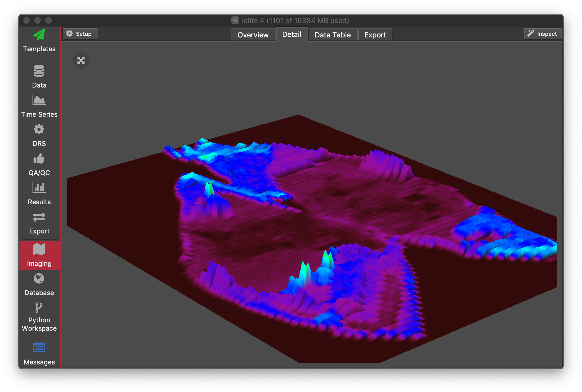Select the Imaging map section

coord(39,255)
